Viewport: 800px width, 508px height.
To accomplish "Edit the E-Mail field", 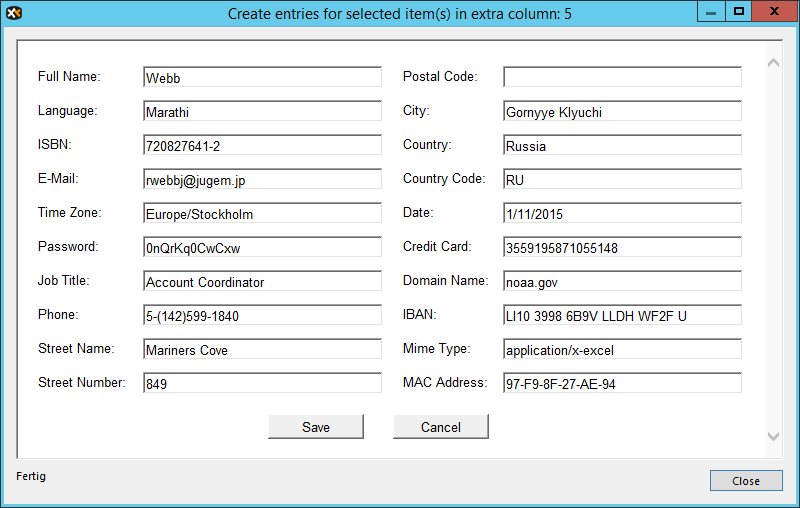I will pyautogui.click(x=262, y=180).
